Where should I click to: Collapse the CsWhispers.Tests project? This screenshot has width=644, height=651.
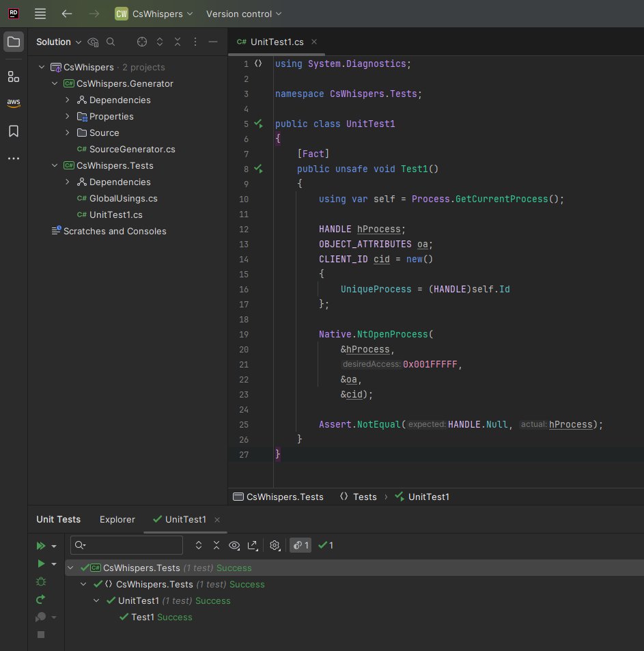(x=55, y=165)
